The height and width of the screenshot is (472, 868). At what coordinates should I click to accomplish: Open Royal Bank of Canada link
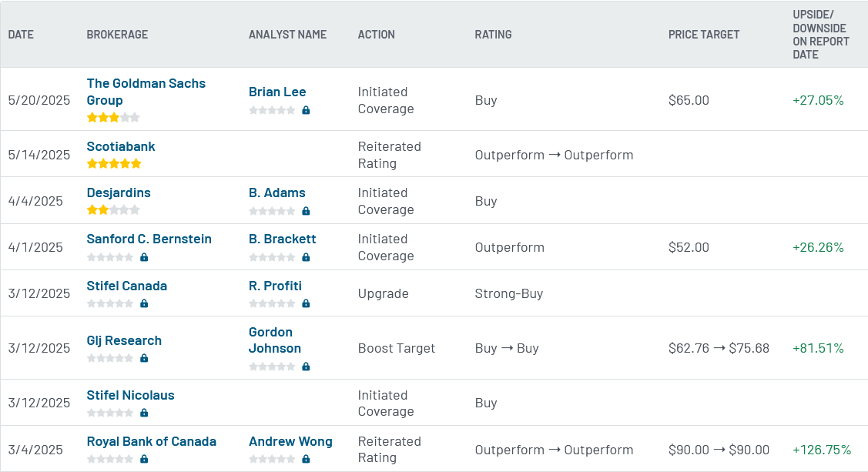[152, 441]
